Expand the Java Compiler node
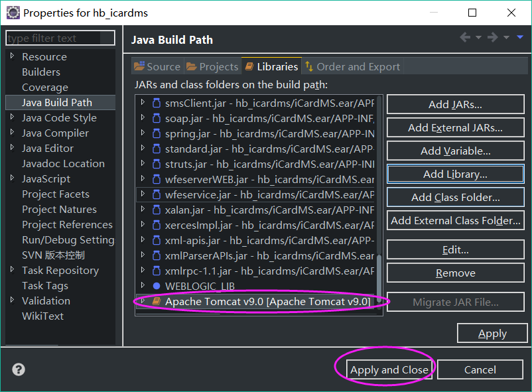The width and height of the screenshot is (532, 392). (x=12, y=132)
